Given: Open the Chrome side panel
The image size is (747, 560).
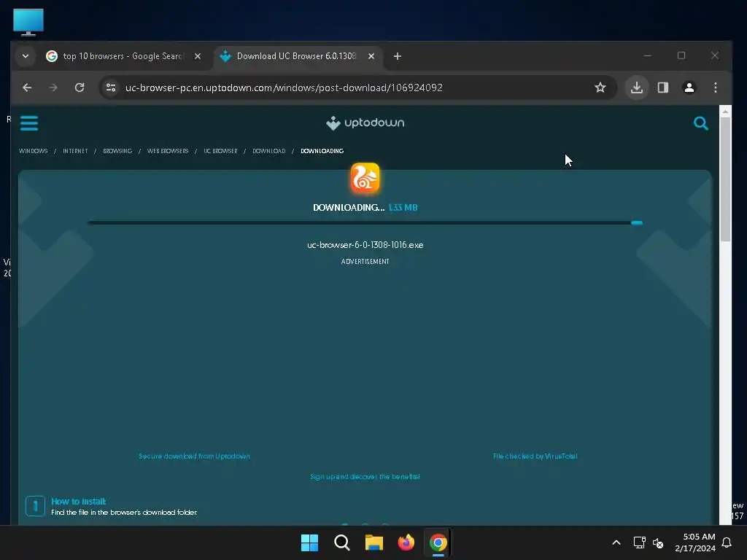Looking at the screenshot, I should (x=662, y=87).
